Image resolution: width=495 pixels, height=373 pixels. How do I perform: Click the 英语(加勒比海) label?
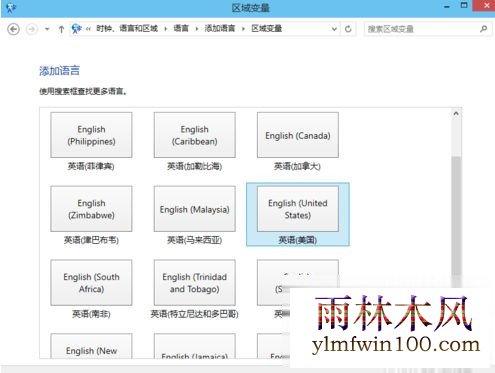tap(195, 166)
